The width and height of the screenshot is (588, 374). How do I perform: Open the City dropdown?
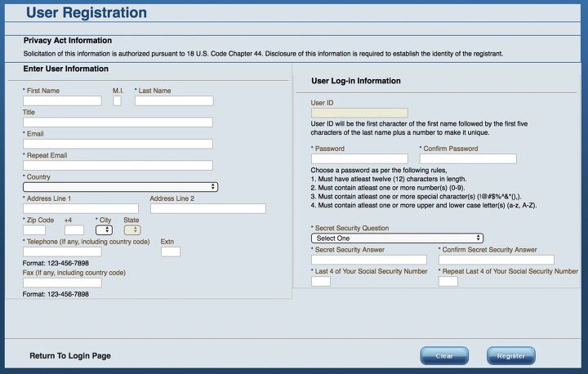[x=104, y=230]
